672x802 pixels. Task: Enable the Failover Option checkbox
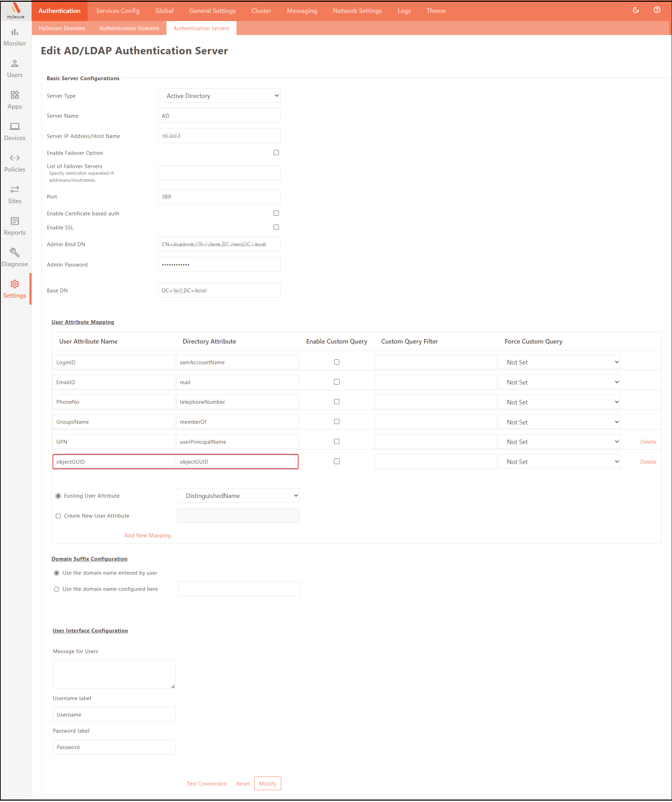tap(276, 153)
